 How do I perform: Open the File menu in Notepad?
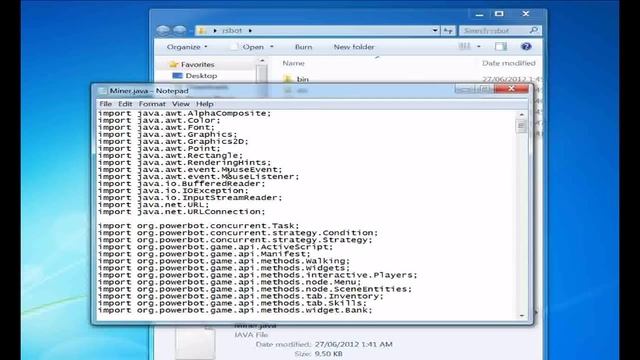pos(105,104)
